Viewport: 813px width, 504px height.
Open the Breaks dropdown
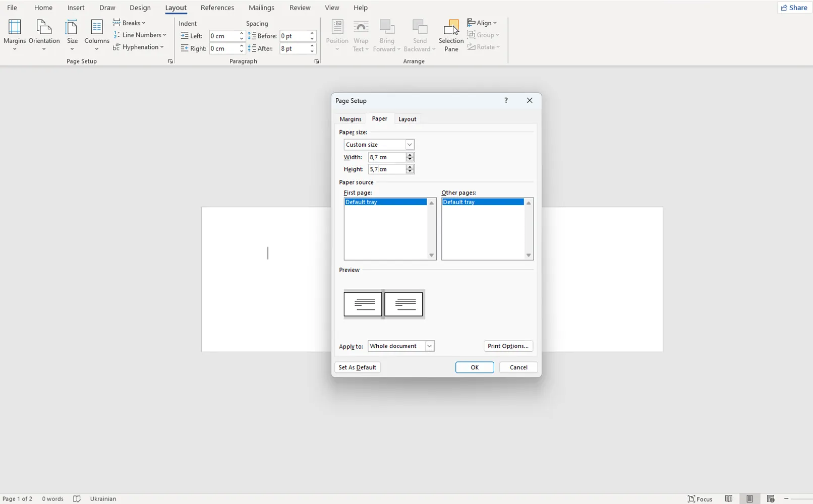(x=130, y=23)
